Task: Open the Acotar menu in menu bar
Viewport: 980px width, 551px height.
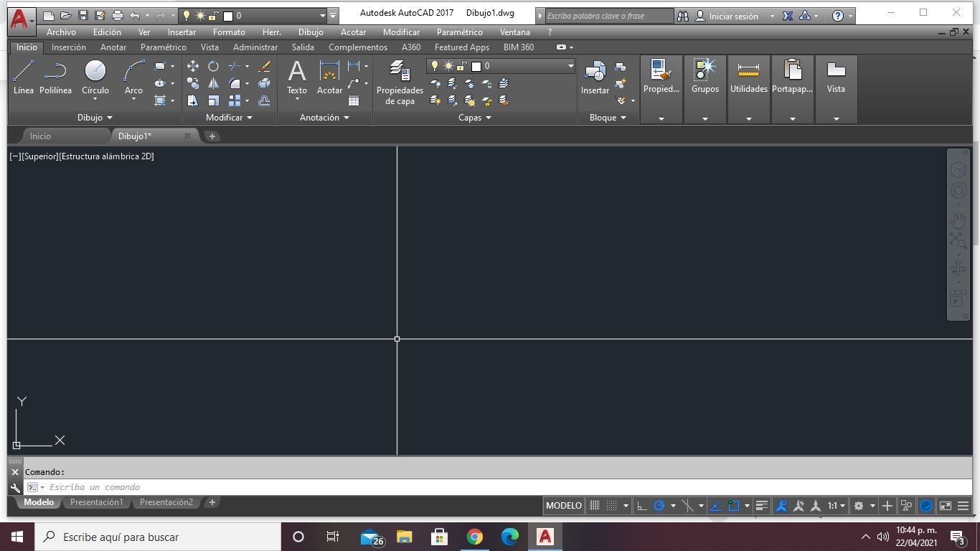Action: pos(353,32)
